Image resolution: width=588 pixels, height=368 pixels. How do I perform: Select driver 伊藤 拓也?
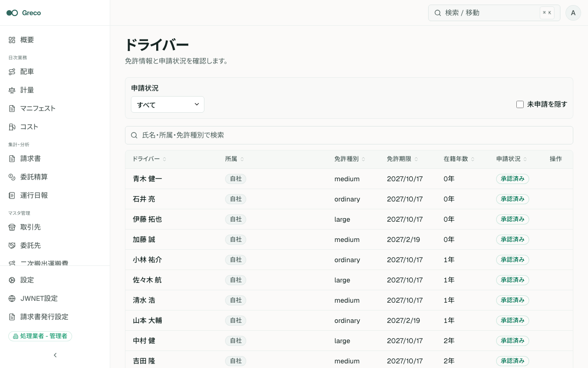pos(147,219)
